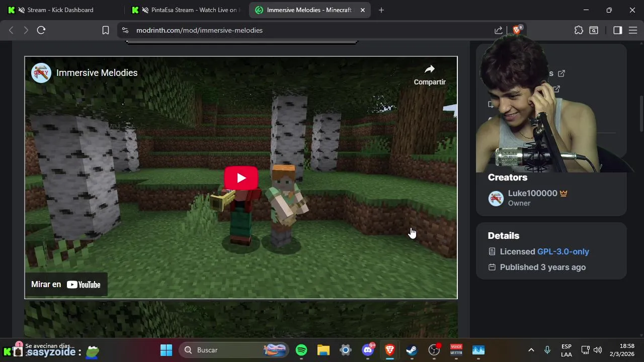
Task: Go back to the previous page
Action: (11, 30)
